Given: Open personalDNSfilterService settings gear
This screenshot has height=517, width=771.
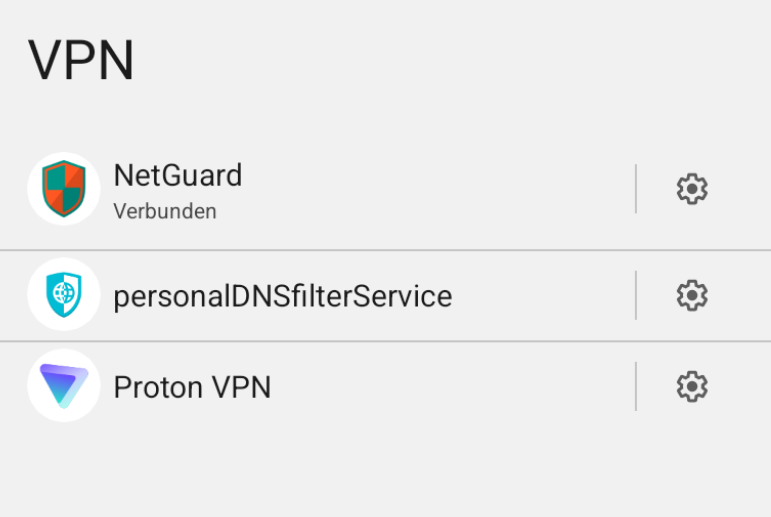Looking at the screenshot, I should [692, 295].
